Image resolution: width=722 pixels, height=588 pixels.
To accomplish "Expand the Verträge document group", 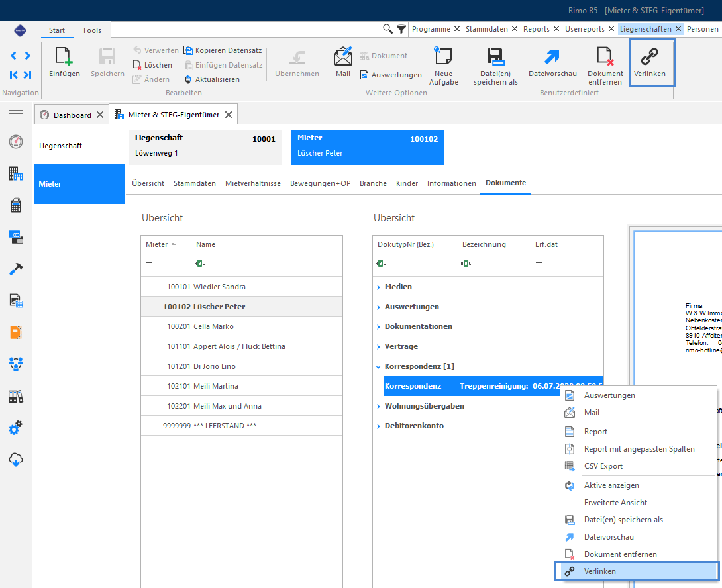I will click(x=378, y=347).
